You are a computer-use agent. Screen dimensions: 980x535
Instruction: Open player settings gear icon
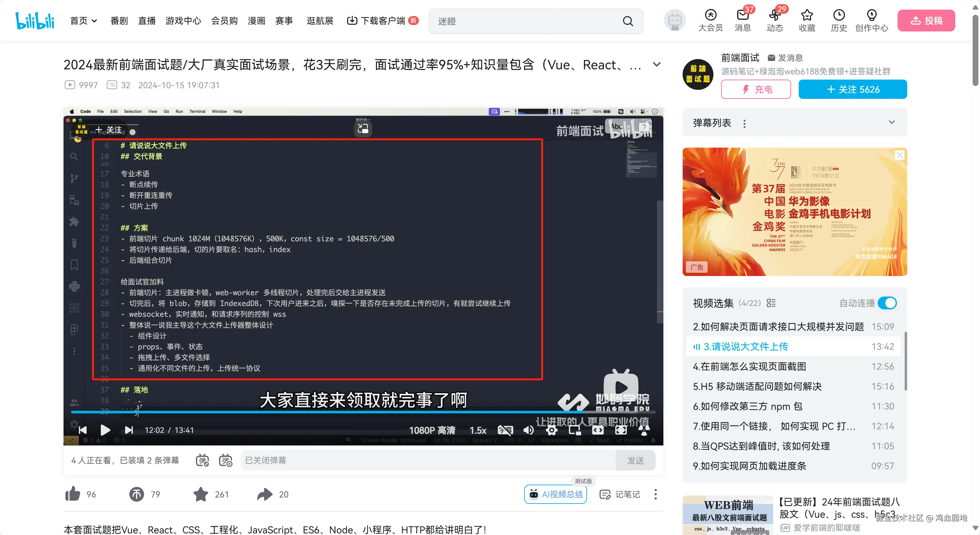coord(552,430)
